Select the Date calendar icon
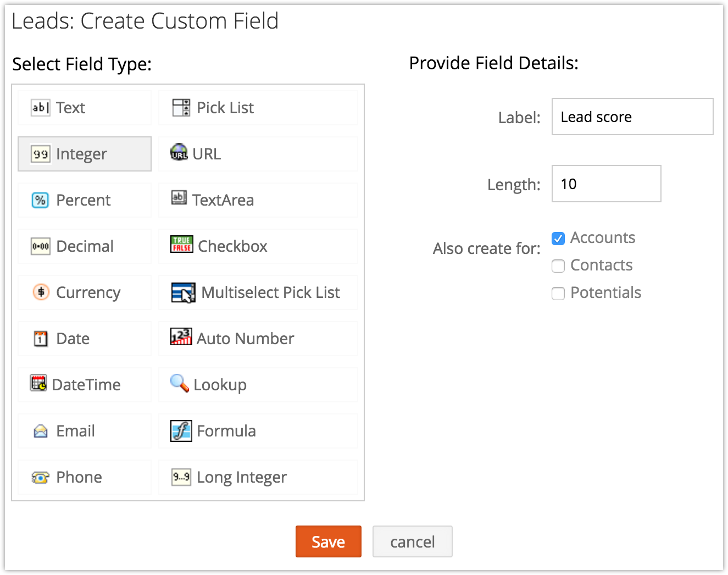The height and width of the screenshot is (575, 728). 41,339
